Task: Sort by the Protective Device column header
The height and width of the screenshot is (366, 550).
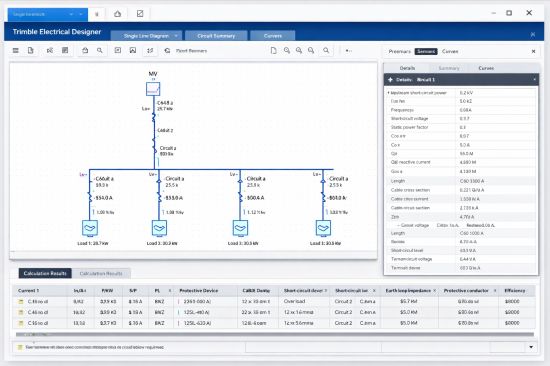Action: tap(199, 291)
